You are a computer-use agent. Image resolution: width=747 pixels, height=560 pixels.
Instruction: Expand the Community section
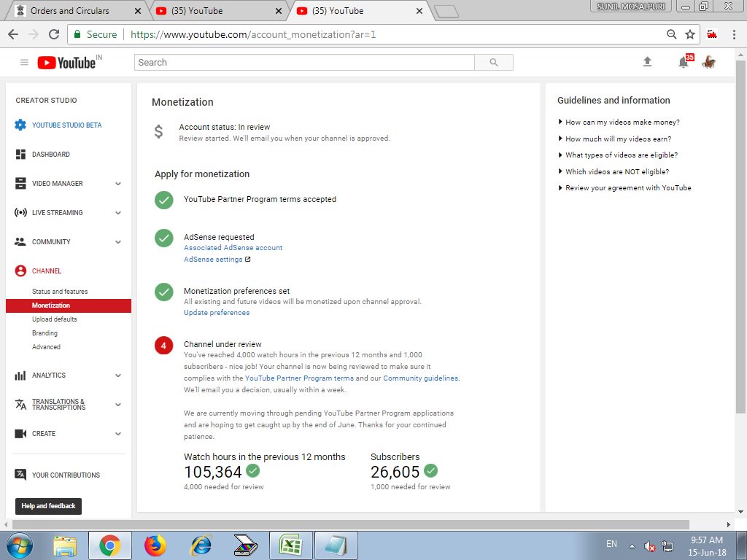point(118,242)
